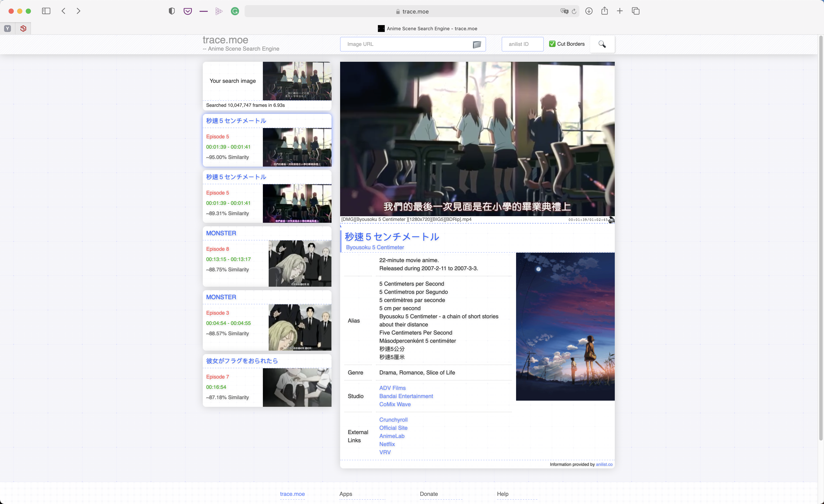Open the Apps footer link

345,494
